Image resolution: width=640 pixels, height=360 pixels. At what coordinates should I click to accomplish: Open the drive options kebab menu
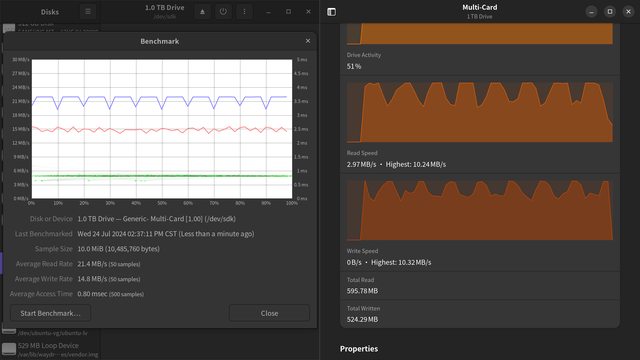244,12
